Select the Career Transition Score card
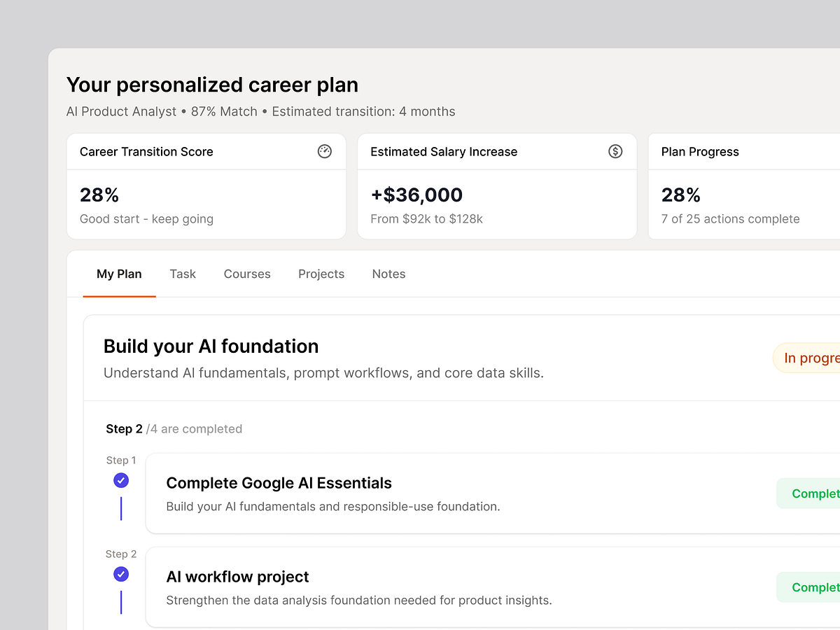Image resolution: width=840 pixels, height=630 pixels. tap(206, 186)
